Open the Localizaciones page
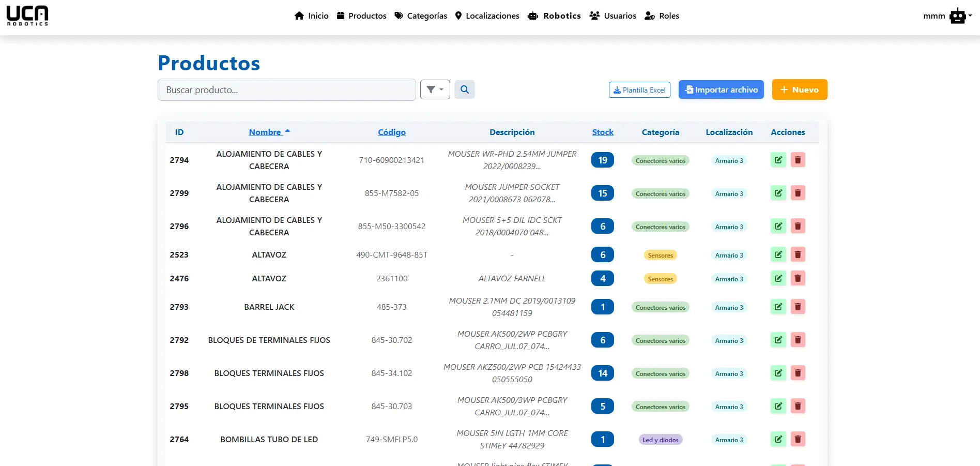Screen dimensions: 980x466 pyautogui.click(x=487, y=16)
